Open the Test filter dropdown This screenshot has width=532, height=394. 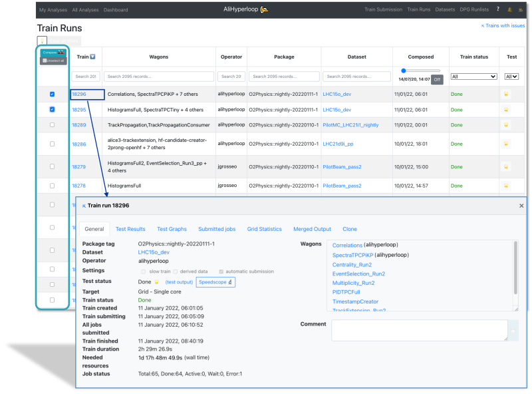pyautogui.click(x=511, y=77)
